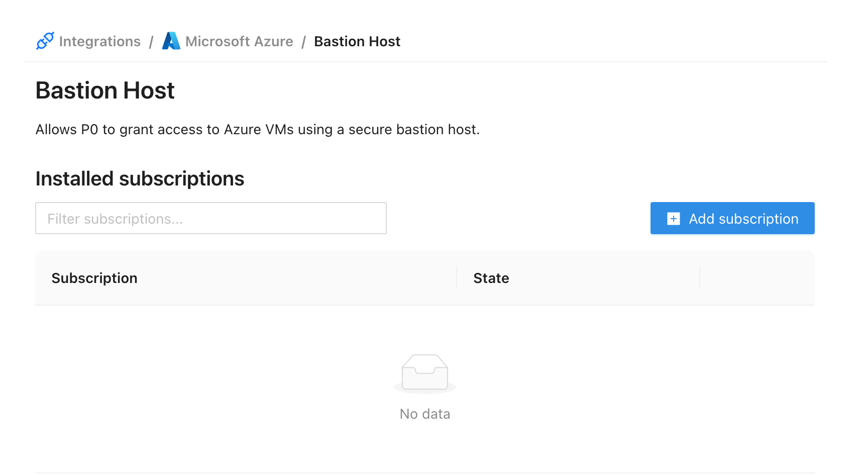Click the slash separator after Integrations
This screenshot has width=868, height=476.
pyautogui.click(x=151, y=42)
